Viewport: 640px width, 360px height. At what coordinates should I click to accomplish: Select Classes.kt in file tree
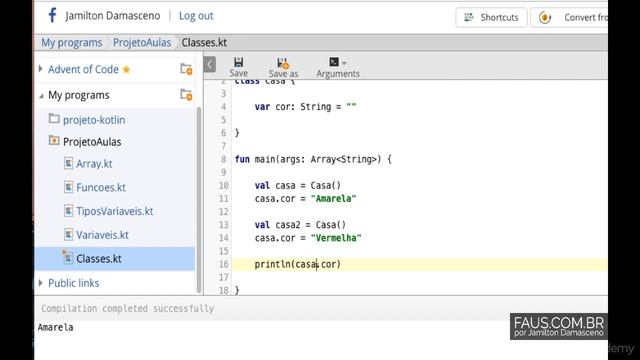(115, 258)
